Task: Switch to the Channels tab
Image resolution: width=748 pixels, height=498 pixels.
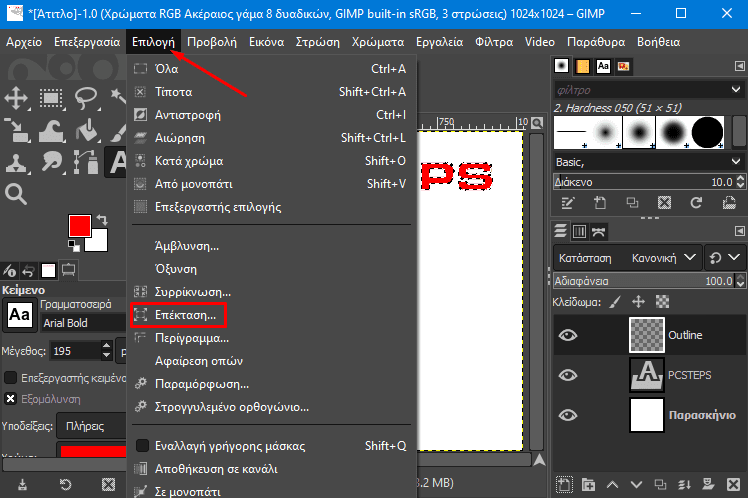Action: click(579, 232)
